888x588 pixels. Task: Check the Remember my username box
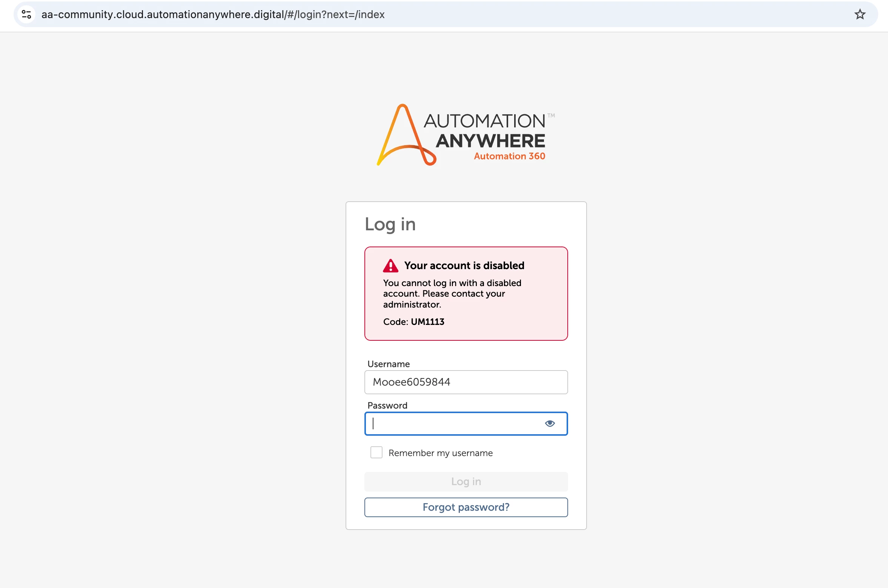[376, 453]
